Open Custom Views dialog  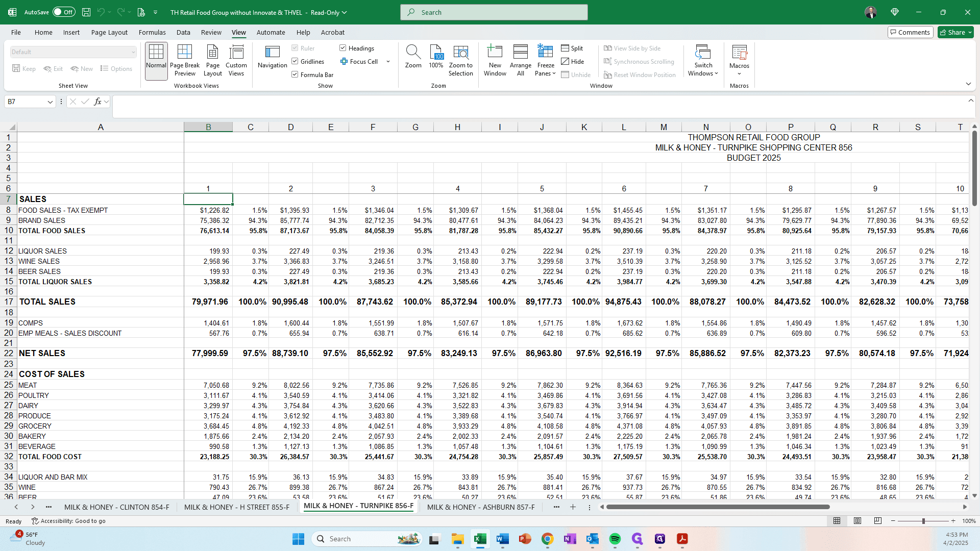236,61
